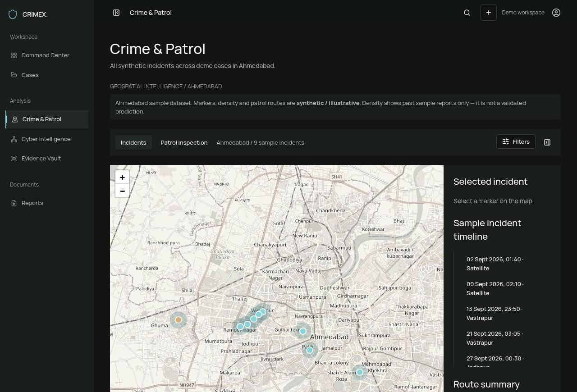Select the incident marker below Paldi
The width and height of the screenshot is (577, 392).
tap(310, 350)
